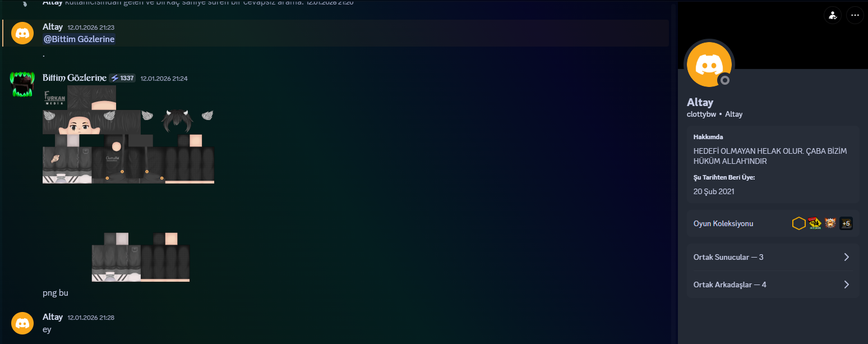Click Bittim Gözlerine's green avatar
868x344 pixels.
tap(22, 84)
